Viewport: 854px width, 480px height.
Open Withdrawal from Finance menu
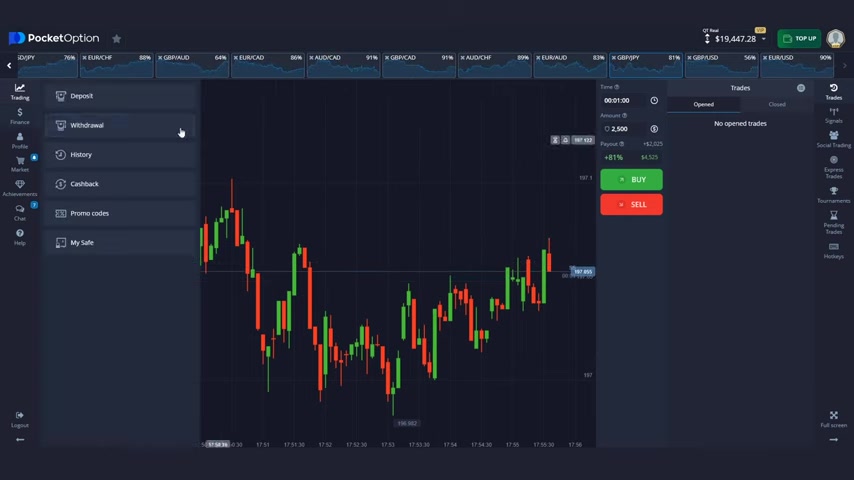click(120, 125)
